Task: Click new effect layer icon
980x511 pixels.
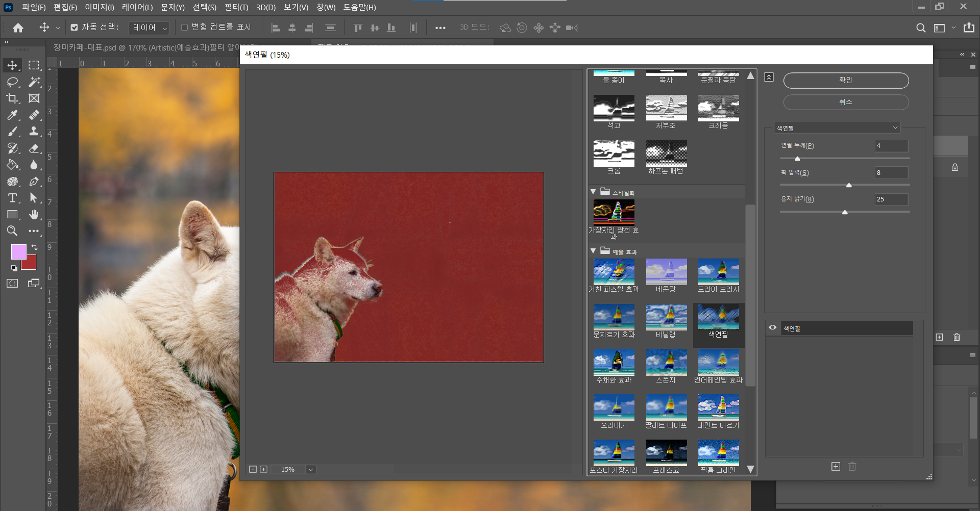Action: pyautogui.click(x=836, y=467)
